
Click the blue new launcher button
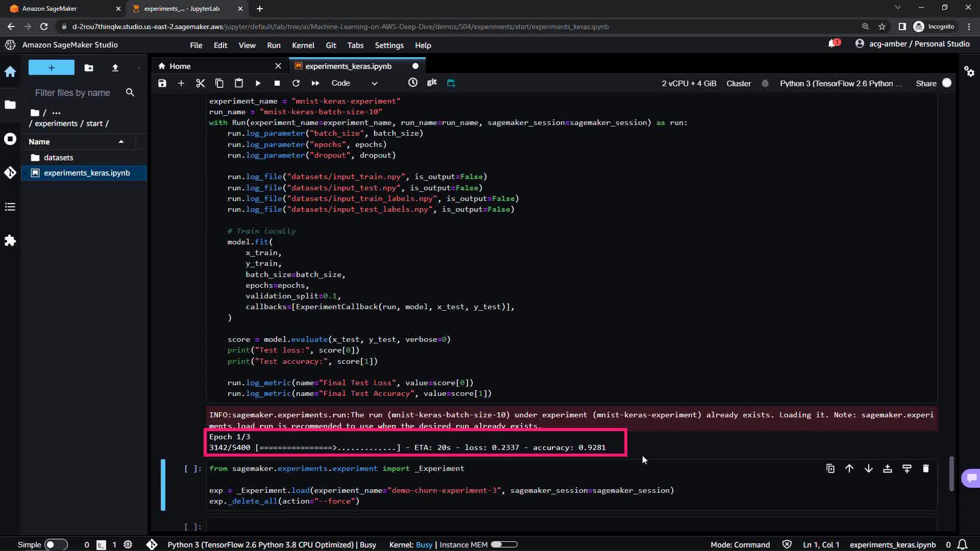click(51, 67)
